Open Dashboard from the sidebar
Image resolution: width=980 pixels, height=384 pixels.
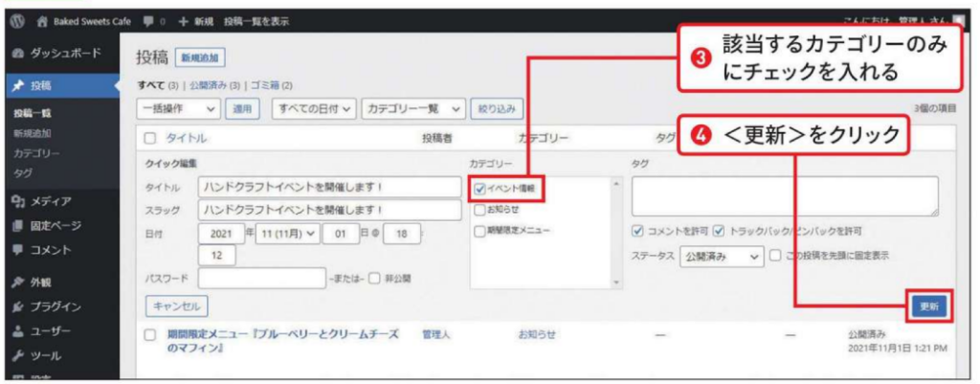pos(56,53)
